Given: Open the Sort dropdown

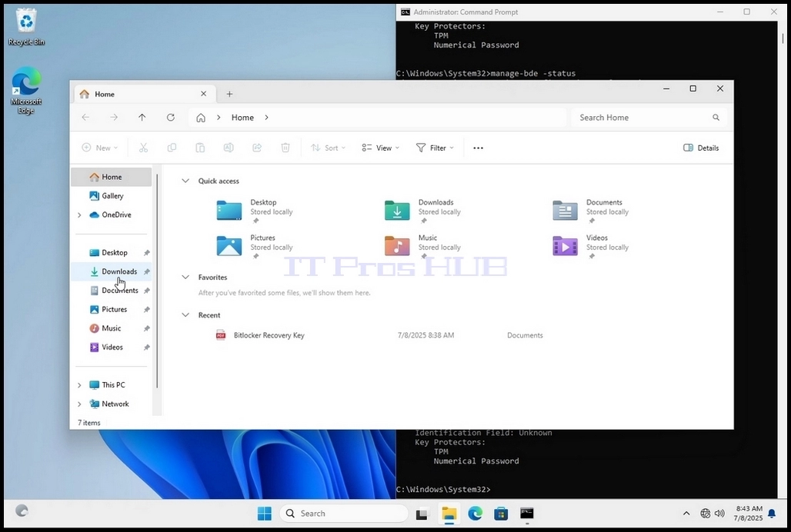Looking at the screenshot, I should tap(329, 148).
